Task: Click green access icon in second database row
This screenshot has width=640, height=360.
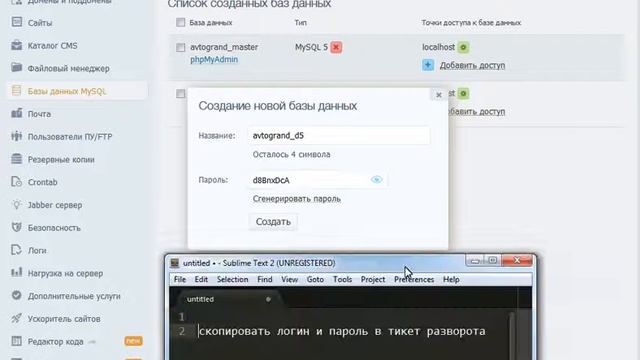Action: click(x=463, y=93)
